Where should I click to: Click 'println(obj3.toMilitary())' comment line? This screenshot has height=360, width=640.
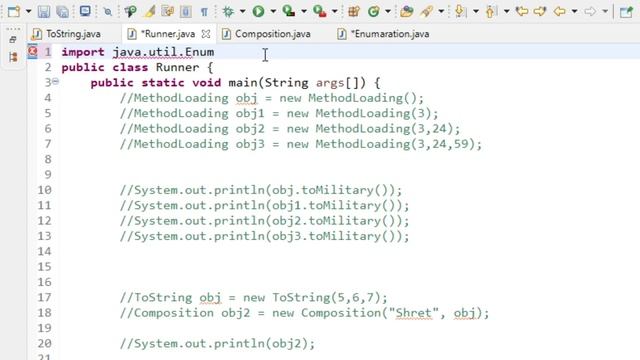[x=264, y=236]
